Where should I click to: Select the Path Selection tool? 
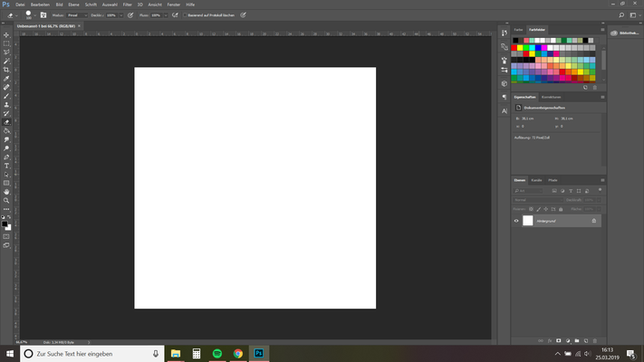tap(6, 175)
